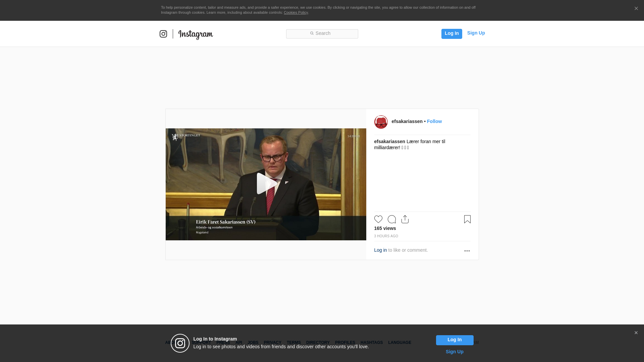Image resolution: width=644 pixels, height=362 pixels.
Task: Click the Sign Up link in the header
Action: (x=476, y=33)
